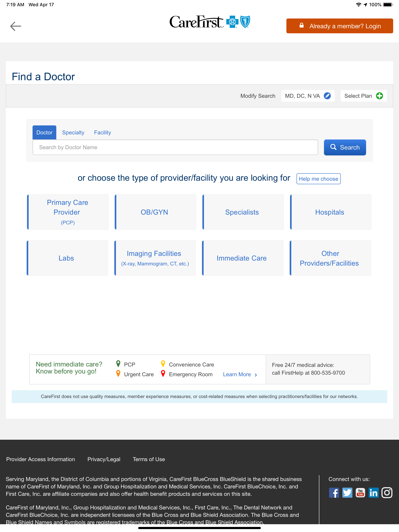Image resolution: width=399 pixels, height=532 pixels.
Task: Open the Learn More chevron arrow
Action: (256, 375)
